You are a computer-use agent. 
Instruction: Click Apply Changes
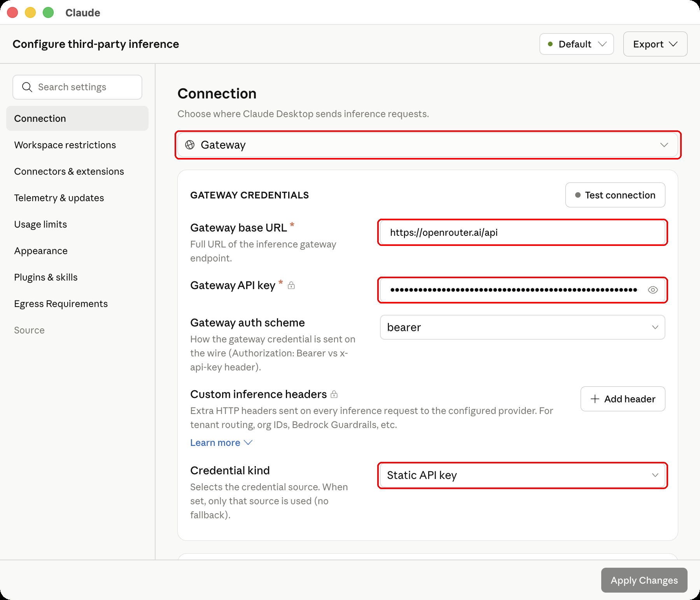click(644, 580)
